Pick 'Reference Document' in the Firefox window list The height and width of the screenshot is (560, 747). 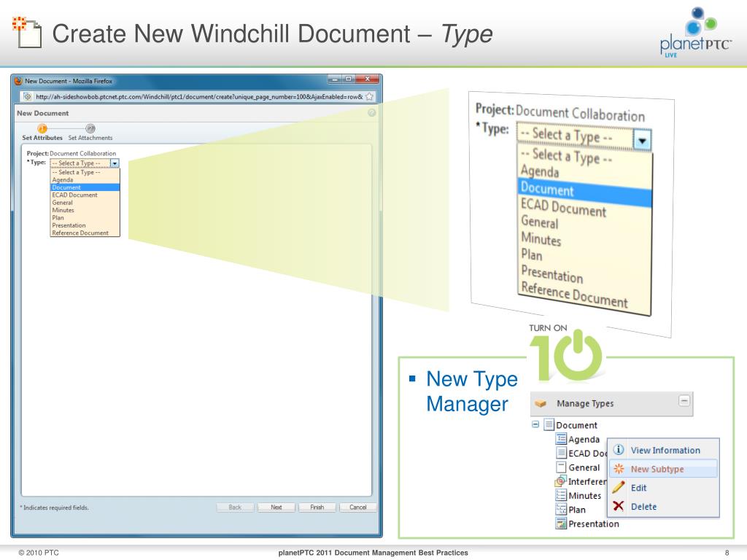tap(85, 233)
